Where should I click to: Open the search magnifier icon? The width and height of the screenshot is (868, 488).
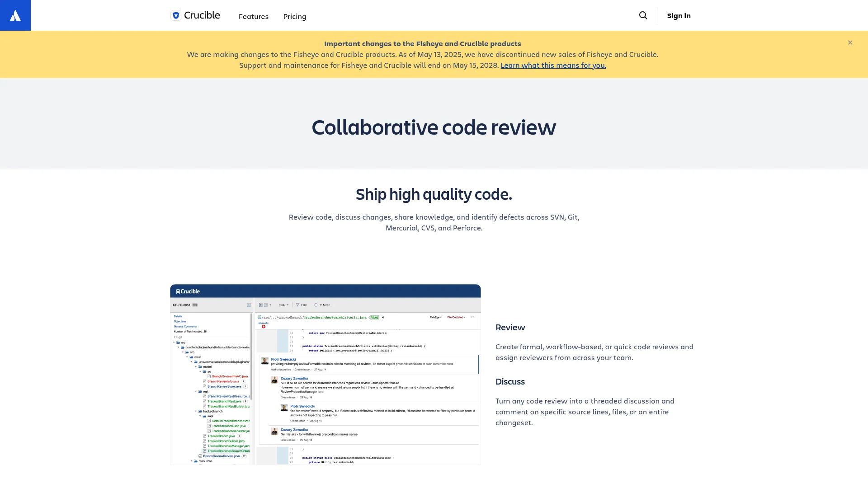643,15
